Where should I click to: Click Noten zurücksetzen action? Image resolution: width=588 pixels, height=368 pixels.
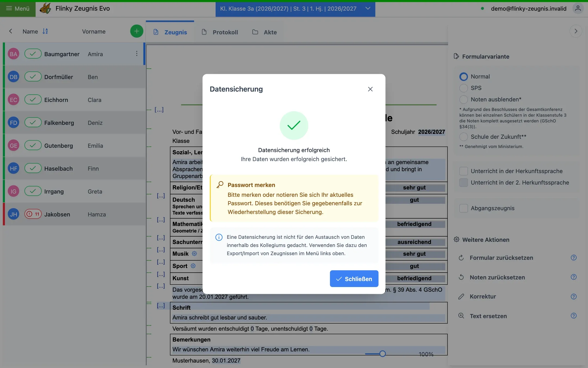pyautogui.click(x=497, y=277)
